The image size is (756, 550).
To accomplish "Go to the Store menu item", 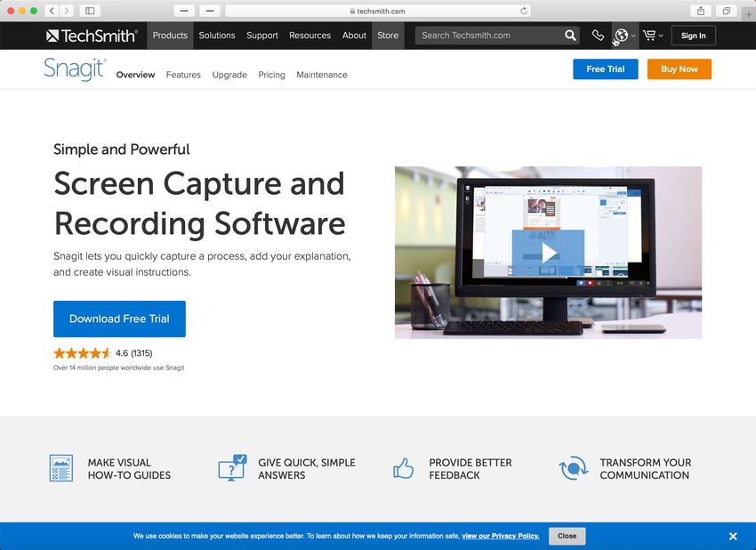I will (388, 36).
